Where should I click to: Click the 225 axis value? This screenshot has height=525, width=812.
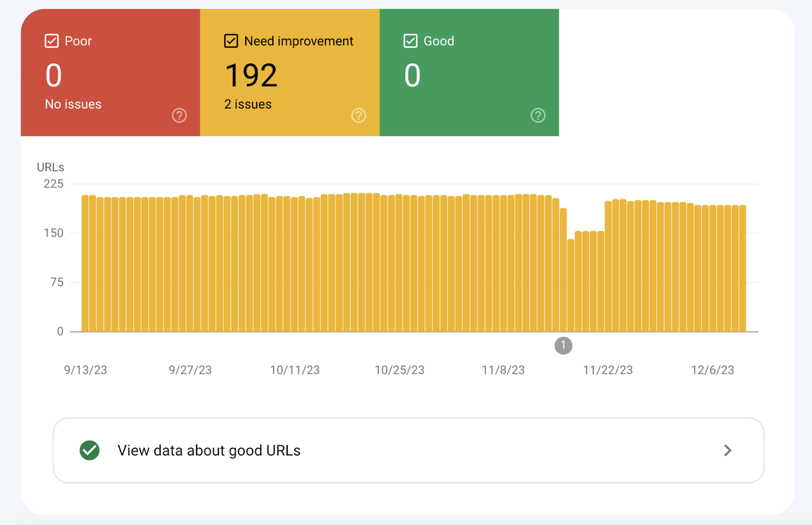53,184
